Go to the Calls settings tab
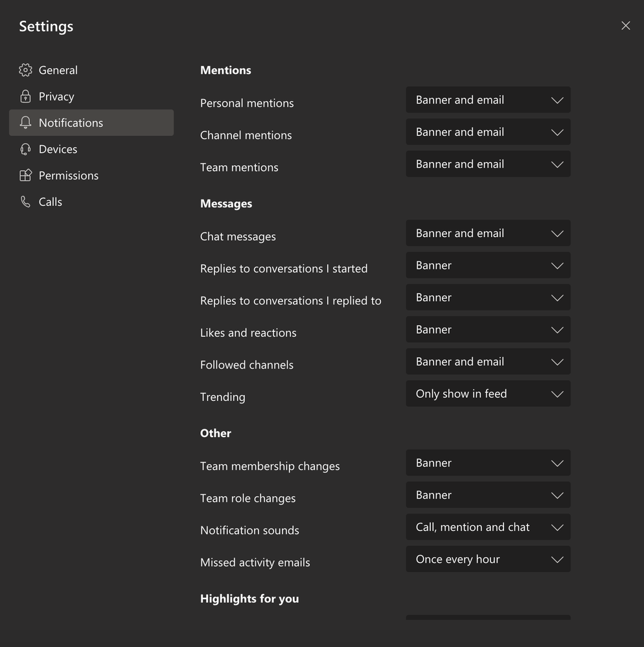Screen dimensions: 644x647 click(51, 202)
